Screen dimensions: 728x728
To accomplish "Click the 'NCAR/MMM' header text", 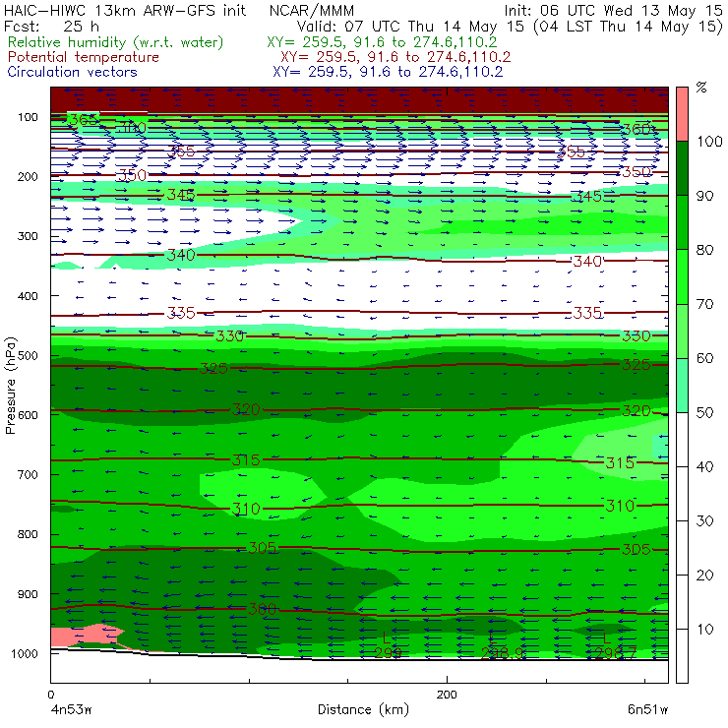I will tap(312, 10).
